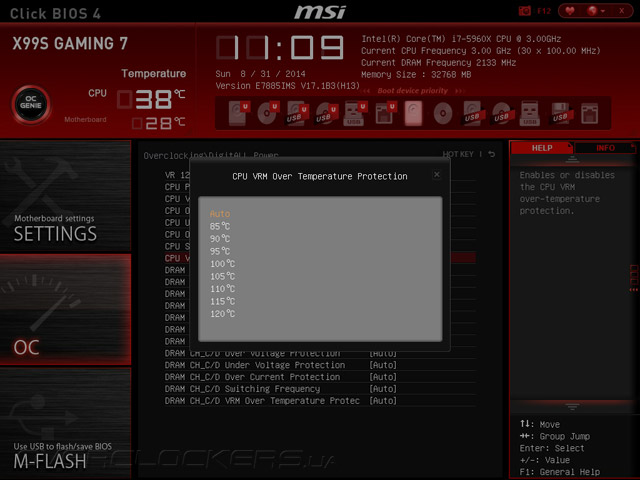Image resolution: width=640 pixels, height=480 pixels.
Task: Click the left arrows beside Boot device priority
Action: [367, 91]
